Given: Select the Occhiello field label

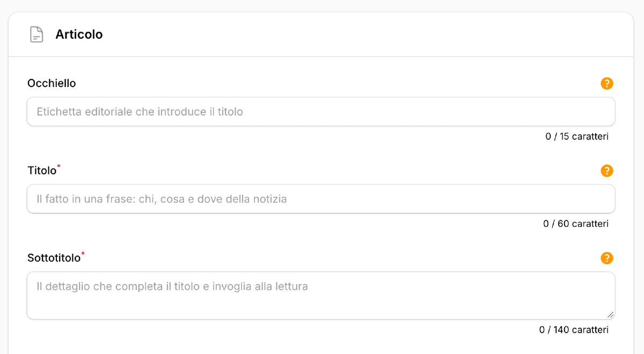Looking at the screenshot, I should [52, 83].
